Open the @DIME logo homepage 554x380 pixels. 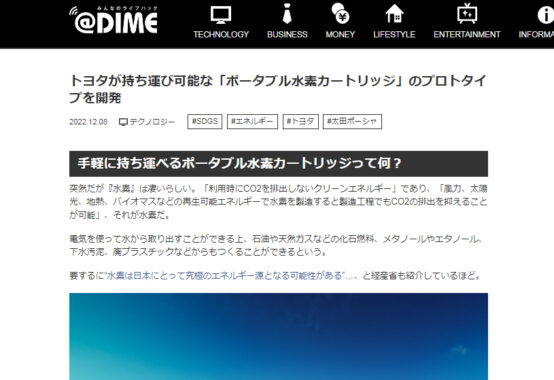click(113, 20)
